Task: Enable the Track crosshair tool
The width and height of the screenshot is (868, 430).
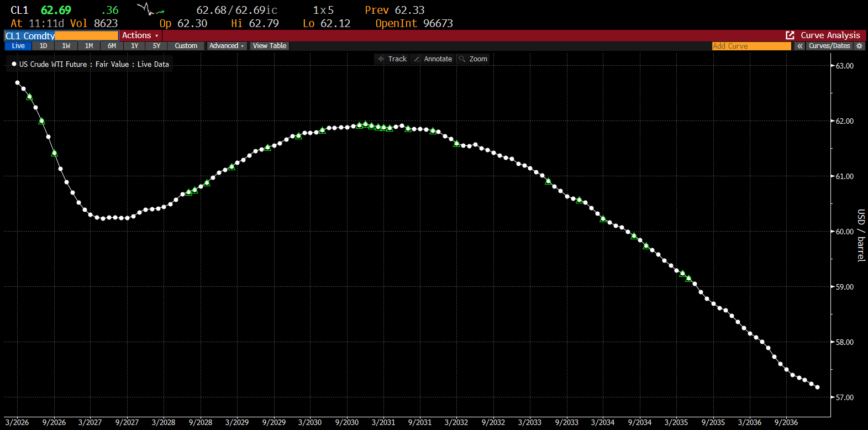Action: click(392, 59)
